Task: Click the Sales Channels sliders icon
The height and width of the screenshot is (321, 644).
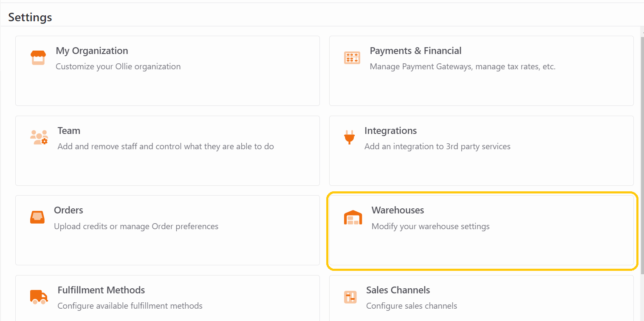Action: 350,297
